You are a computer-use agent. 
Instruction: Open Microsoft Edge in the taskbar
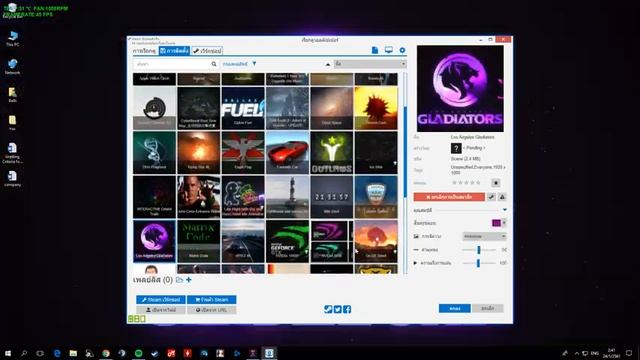tap(57, 353)
